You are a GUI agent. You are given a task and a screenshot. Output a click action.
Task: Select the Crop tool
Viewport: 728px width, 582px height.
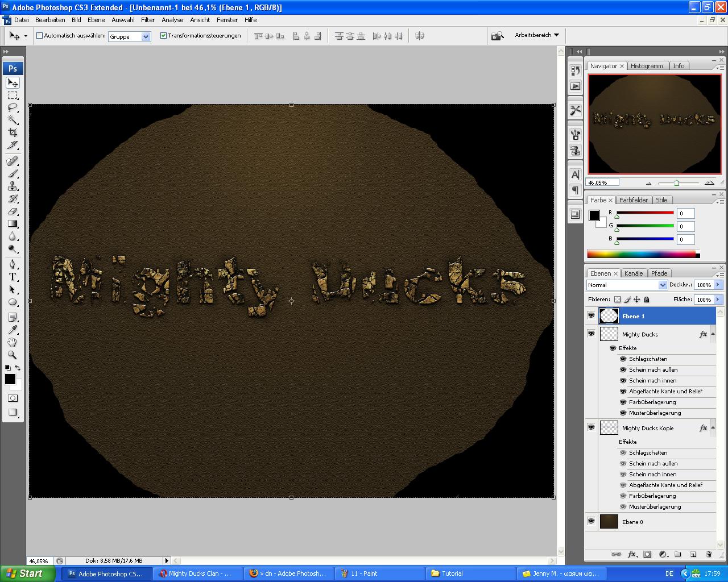[x=13, y=132]
